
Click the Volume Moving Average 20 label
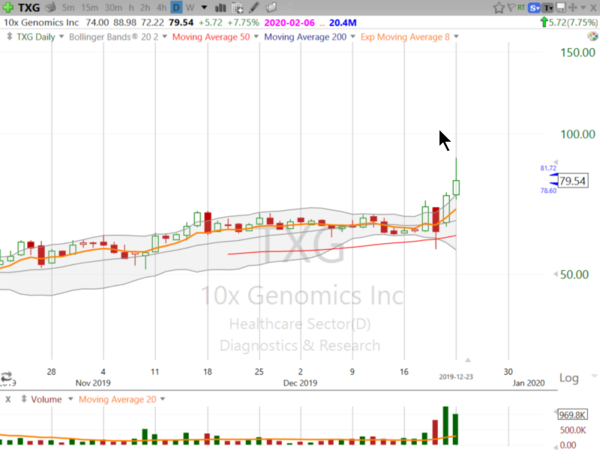(x=117, y=399)
